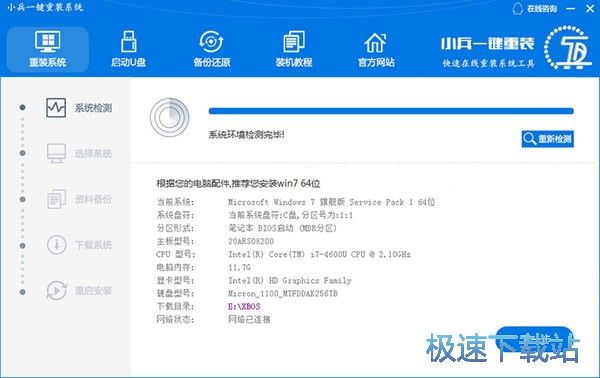The height and width of the screenshot is (378, 600).
Task: Click the win7 64位 recommendation text
Action: (x=238, y=184)
